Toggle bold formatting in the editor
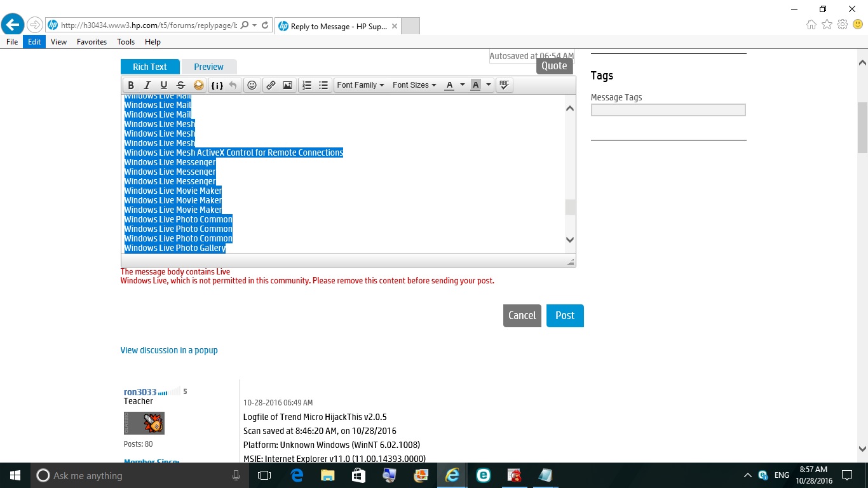This screenshot has width=868, height=488. [x=131, y=85]
